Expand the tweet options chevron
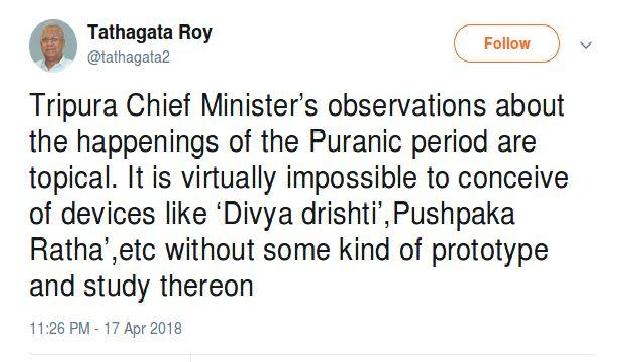This screenshot has width=630, height=362. [586, 45]
